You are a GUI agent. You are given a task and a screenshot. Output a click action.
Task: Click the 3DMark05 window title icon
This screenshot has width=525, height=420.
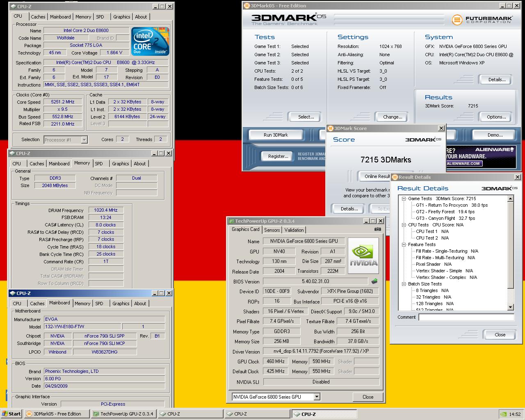[247, 6]
